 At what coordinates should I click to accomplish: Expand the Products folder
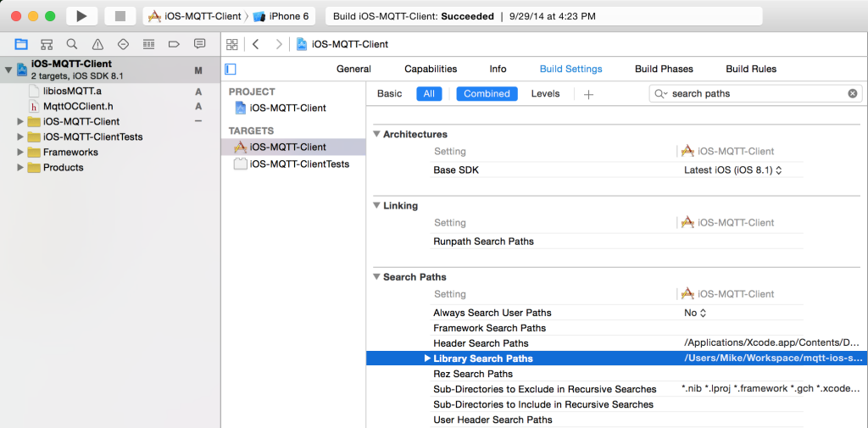pos(21,168)
